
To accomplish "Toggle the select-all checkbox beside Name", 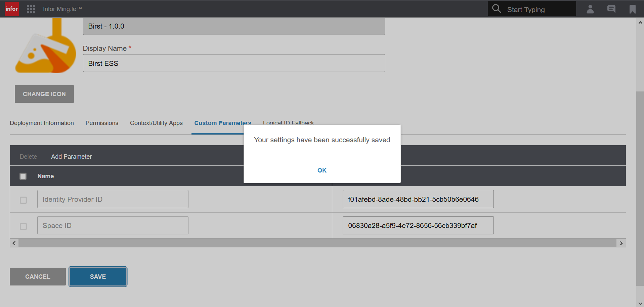I will (23, 176).
